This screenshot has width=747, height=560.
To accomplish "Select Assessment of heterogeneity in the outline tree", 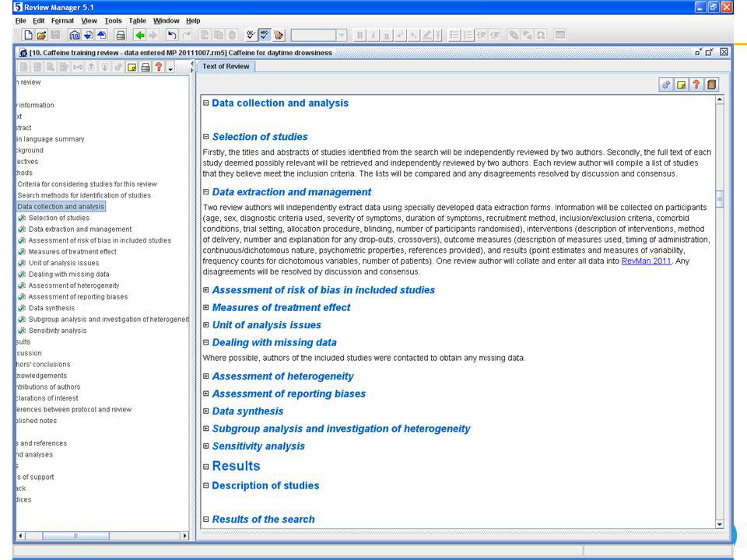I will pyautogui.click(x=74, y=285).
